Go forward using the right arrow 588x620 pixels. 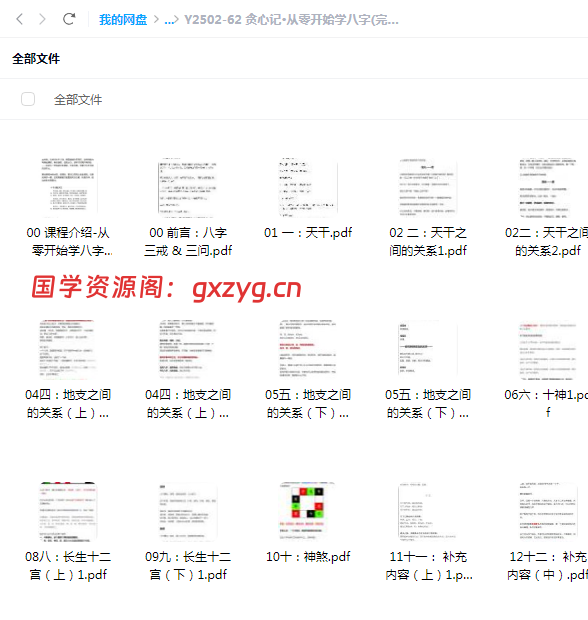click(42, 19)
